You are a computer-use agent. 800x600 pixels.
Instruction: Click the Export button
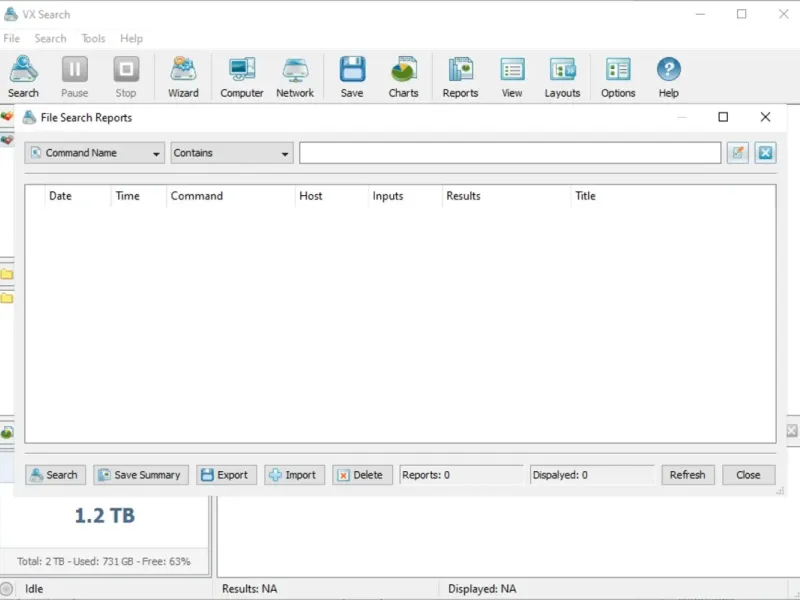(x=227, y=475)
